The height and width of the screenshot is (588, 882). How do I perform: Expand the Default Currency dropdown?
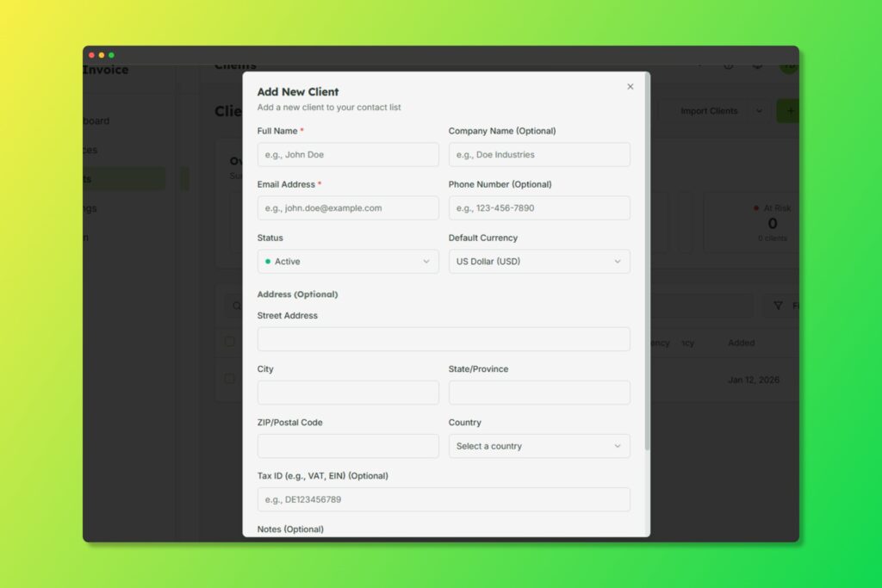click(539, 262)
